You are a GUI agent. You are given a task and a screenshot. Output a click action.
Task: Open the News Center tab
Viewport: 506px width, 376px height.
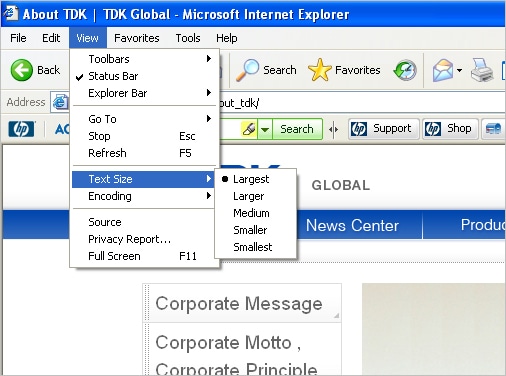pyautogui.click(x=352, y=225)
